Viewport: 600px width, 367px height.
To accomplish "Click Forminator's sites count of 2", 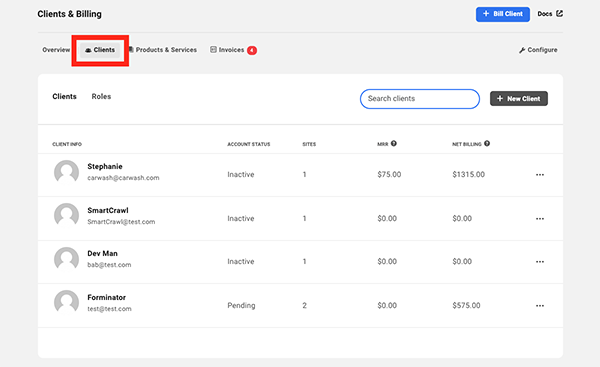I will point(305,305).
